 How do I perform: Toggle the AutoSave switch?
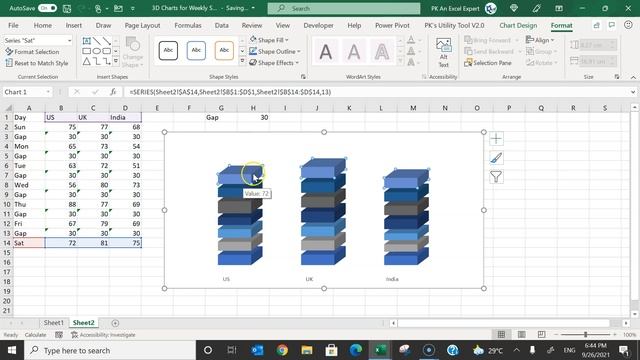tap(47, 8)
